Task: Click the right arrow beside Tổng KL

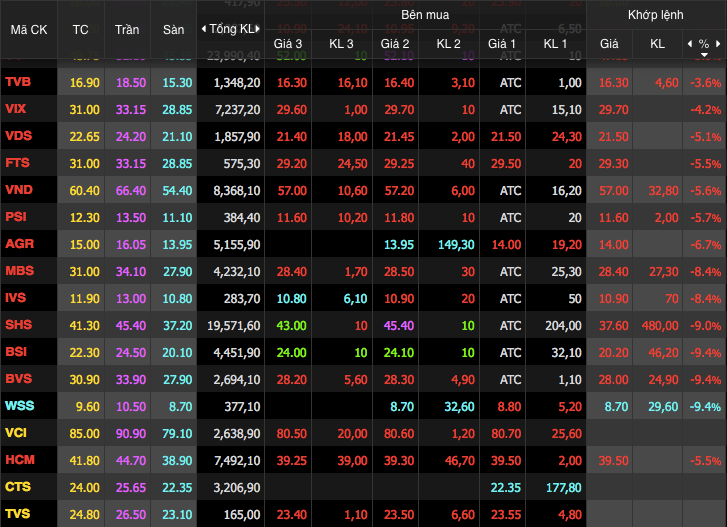Action: tap(260, 28)
